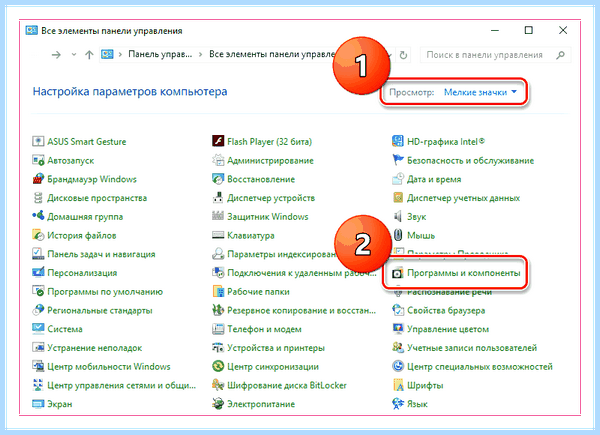This screenshot has width=600, height=435.
Task: Open the ASUS Smart Gesture icon
Action: click(x=38, y=142)
